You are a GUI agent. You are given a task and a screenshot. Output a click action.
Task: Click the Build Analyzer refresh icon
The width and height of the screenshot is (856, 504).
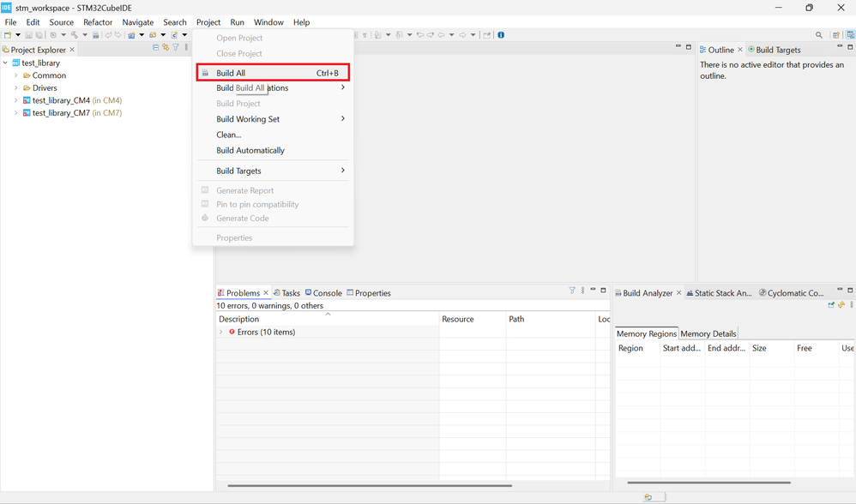pyautogui.click(x=841, y=304)
